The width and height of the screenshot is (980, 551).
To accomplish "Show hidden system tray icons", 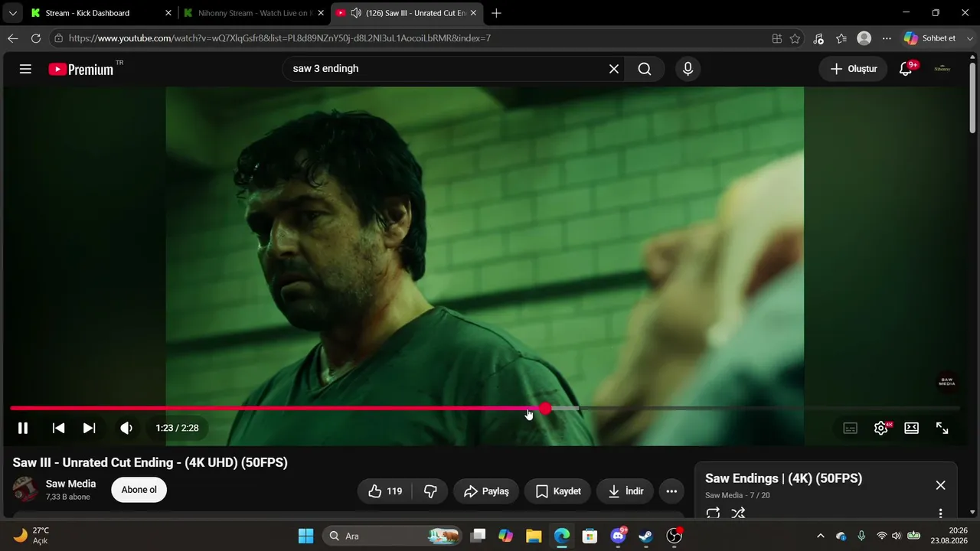I will 821,536.
